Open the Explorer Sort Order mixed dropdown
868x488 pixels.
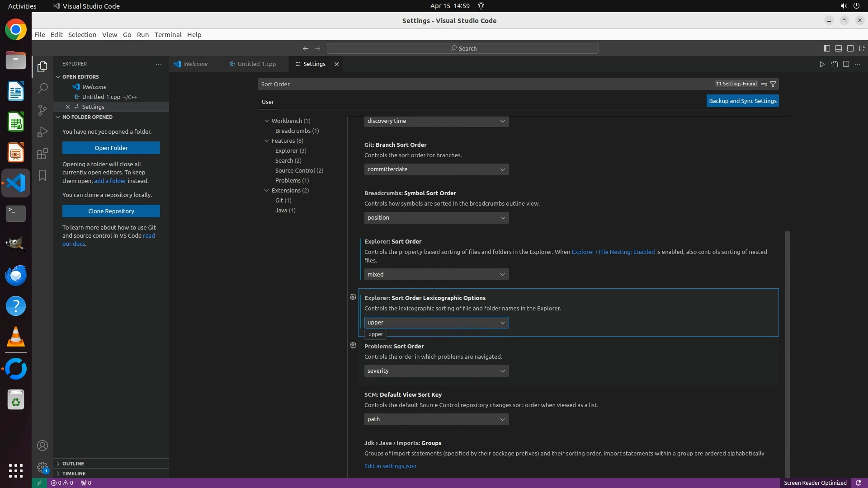436,274
